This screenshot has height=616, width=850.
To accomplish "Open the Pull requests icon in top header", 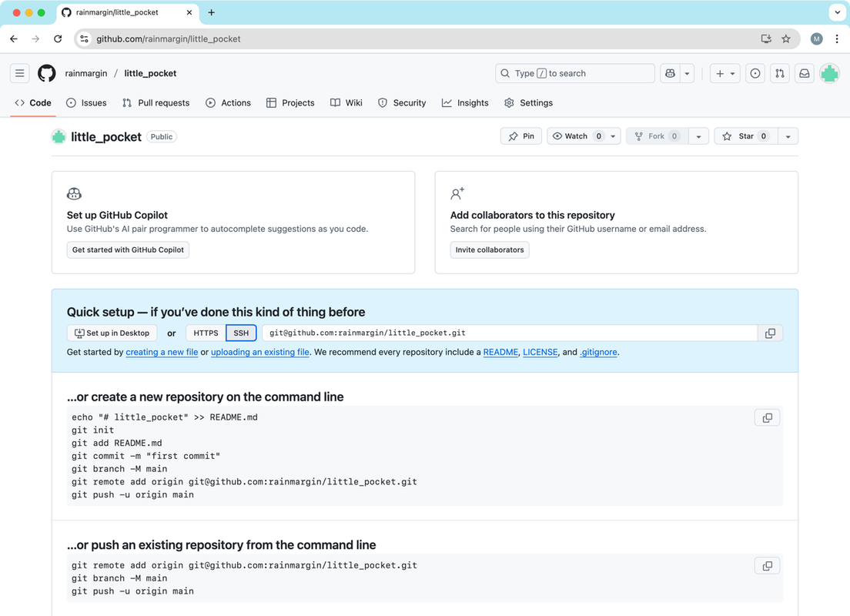I will (779, 73).
